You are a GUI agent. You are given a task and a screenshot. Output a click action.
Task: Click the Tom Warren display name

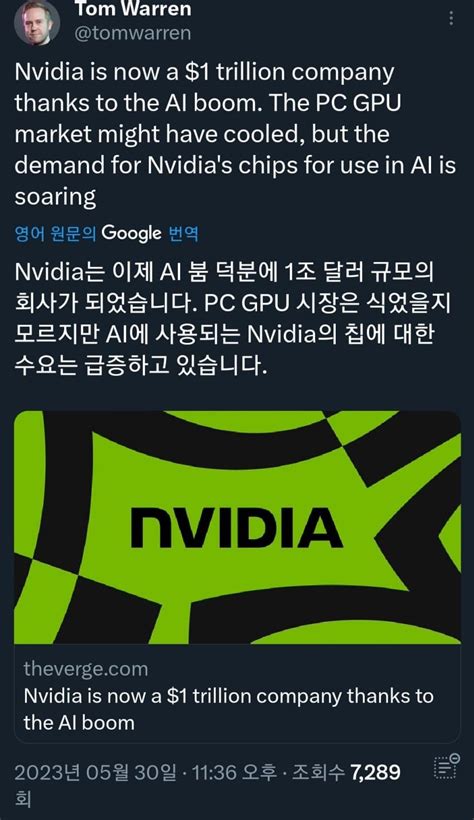coord(133,8)
